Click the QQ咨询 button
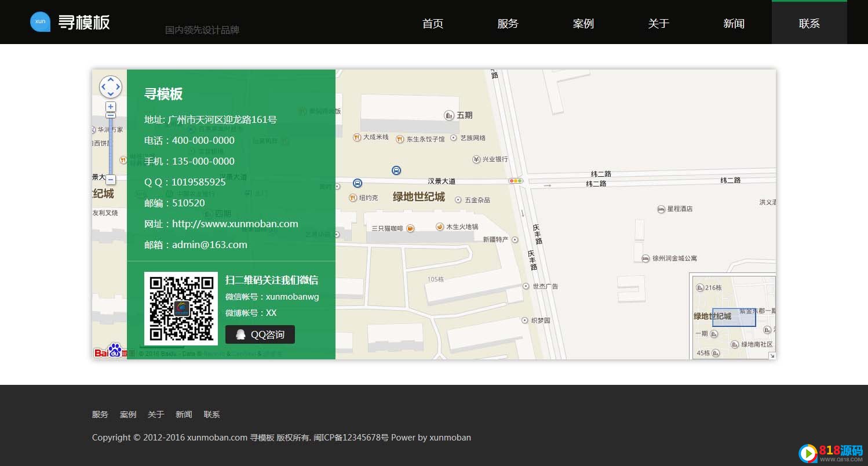Image resolution: width=868 pixels, height=466 pixels. point(260,334)
